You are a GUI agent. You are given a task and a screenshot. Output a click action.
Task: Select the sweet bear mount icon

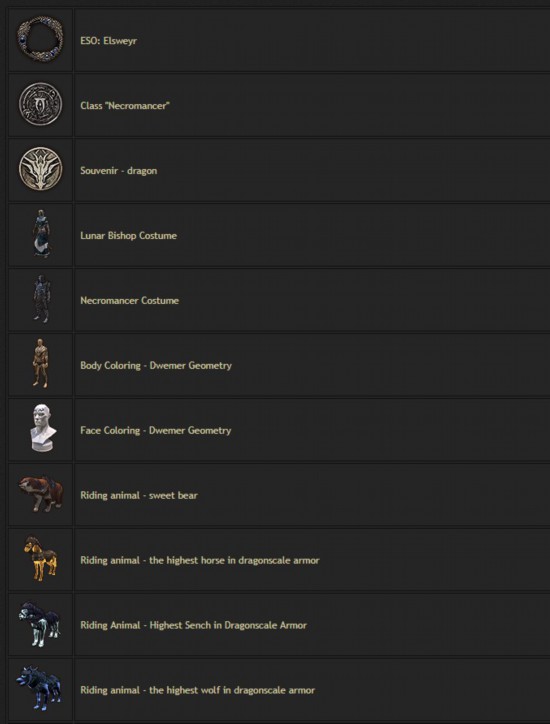[41, 494]
